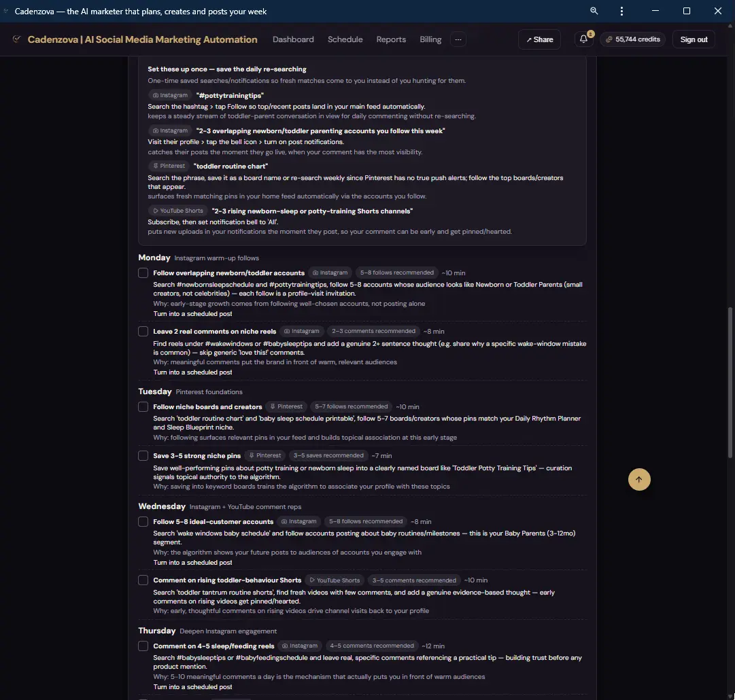Click Instagram tag beside "2-3 overlapping newborn/toddler" accounts
735x700 pixels.
(x=170, y=130)
